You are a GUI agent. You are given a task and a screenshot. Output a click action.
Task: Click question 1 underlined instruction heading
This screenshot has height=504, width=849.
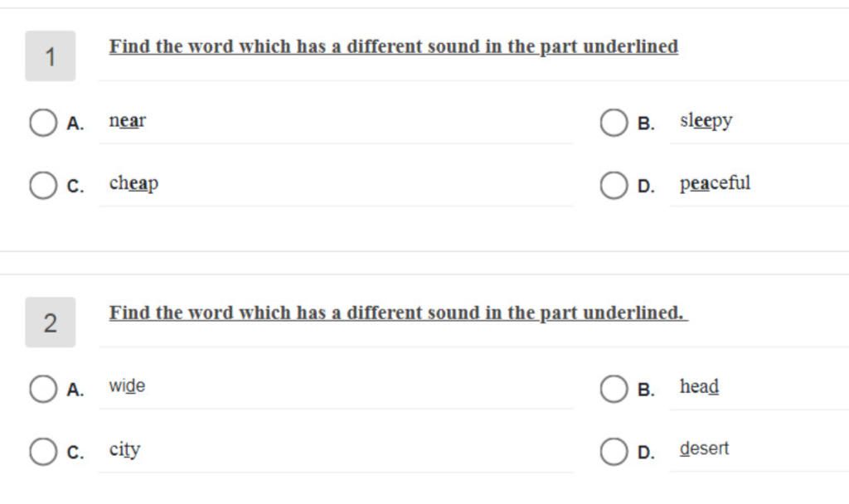394,46
